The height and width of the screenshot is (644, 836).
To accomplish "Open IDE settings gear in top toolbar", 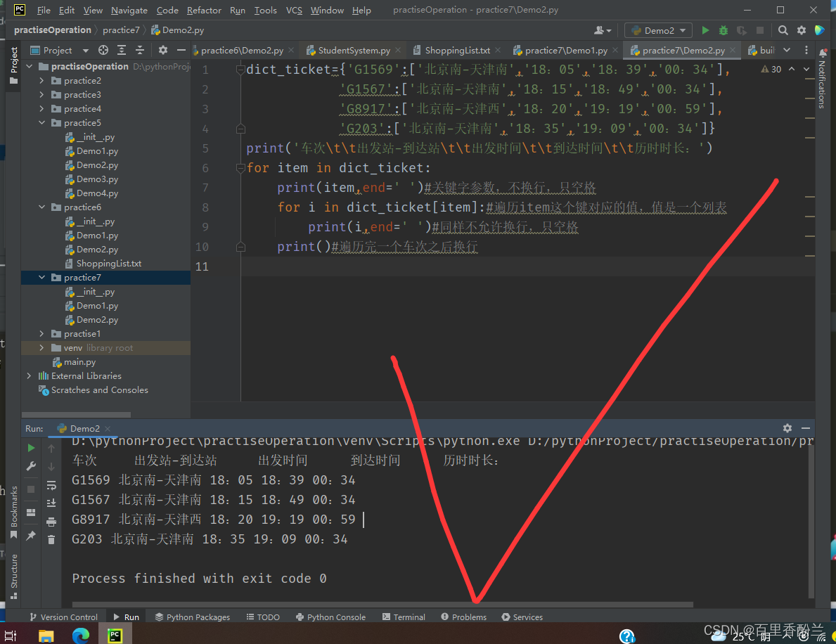I will click(802, 30).
